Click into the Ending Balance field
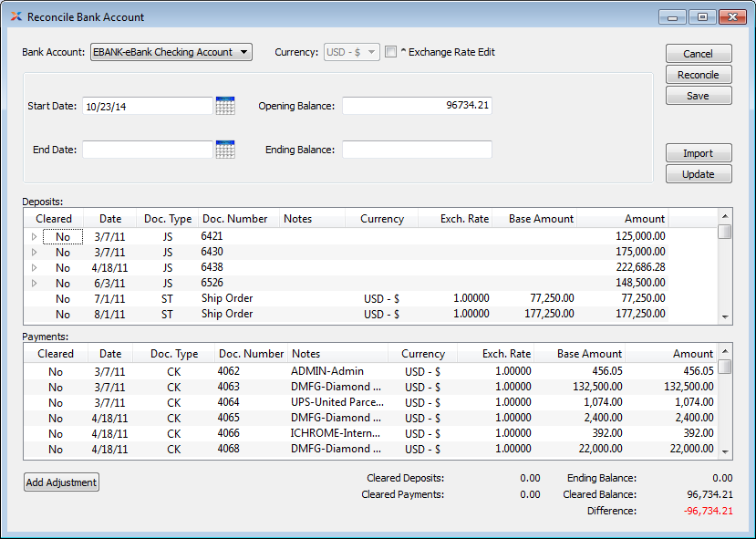The width and height of the screenshot is (756, 539). [417, 150]
